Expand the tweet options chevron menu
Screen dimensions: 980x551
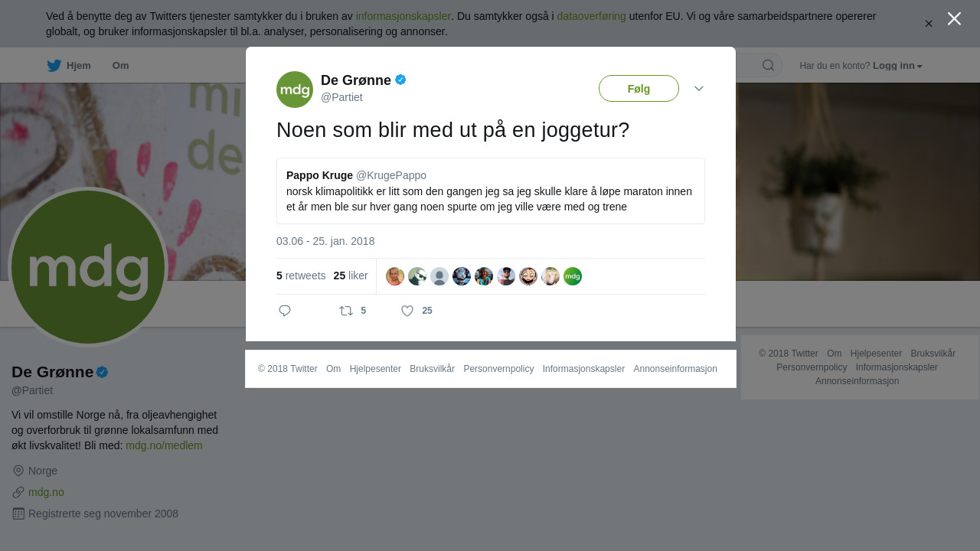(699, 89)
